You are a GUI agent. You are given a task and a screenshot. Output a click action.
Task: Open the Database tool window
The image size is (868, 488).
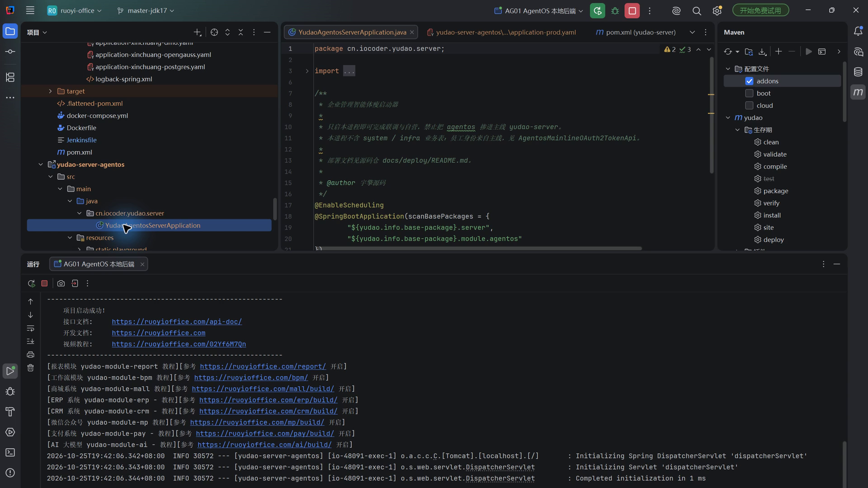(x=858, y=72)
